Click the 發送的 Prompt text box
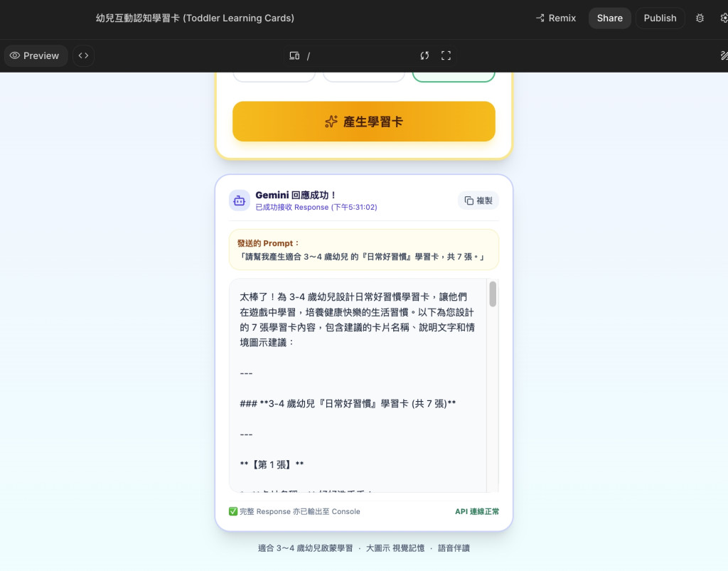 [x=364, y=250]
